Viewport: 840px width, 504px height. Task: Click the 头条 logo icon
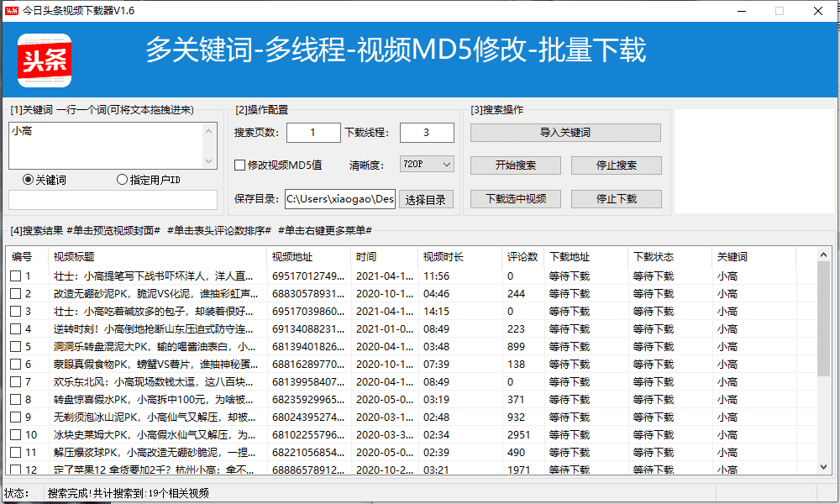(44, 60)
